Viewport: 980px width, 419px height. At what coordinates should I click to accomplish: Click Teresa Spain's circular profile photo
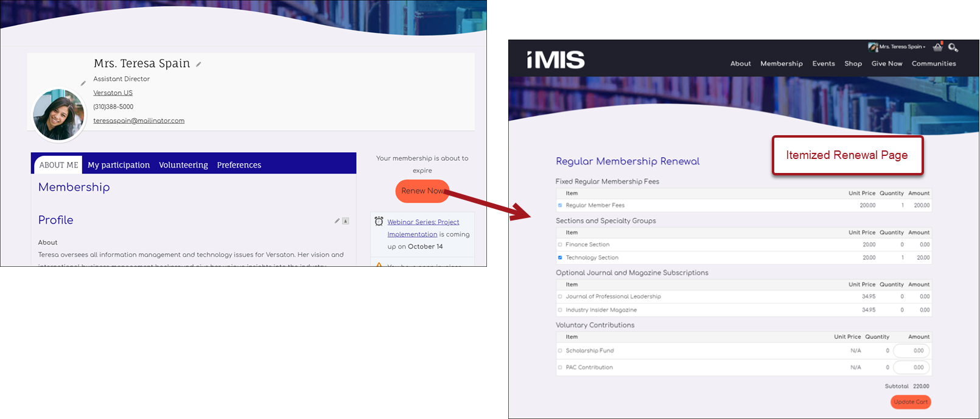(58, 114)
